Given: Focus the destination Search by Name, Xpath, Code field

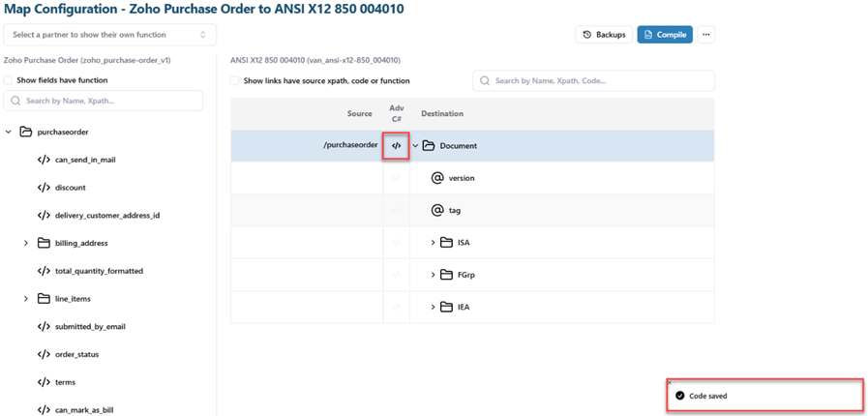Looking at the screenshot, I should (593, 80).
